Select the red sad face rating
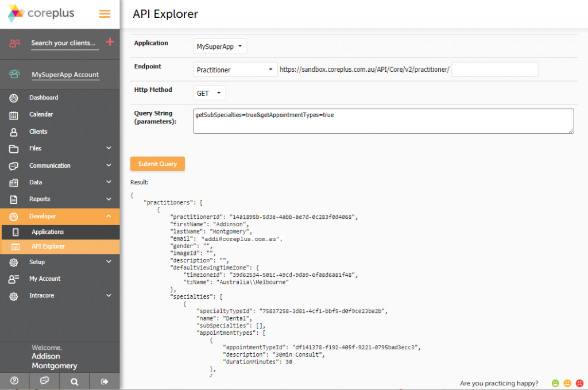 click(x=580, y=383)
